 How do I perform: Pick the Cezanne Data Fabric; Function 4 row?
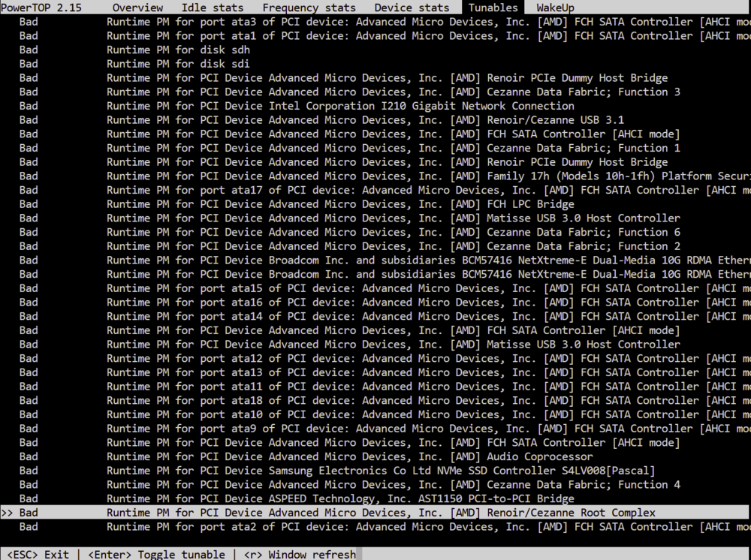375,484
